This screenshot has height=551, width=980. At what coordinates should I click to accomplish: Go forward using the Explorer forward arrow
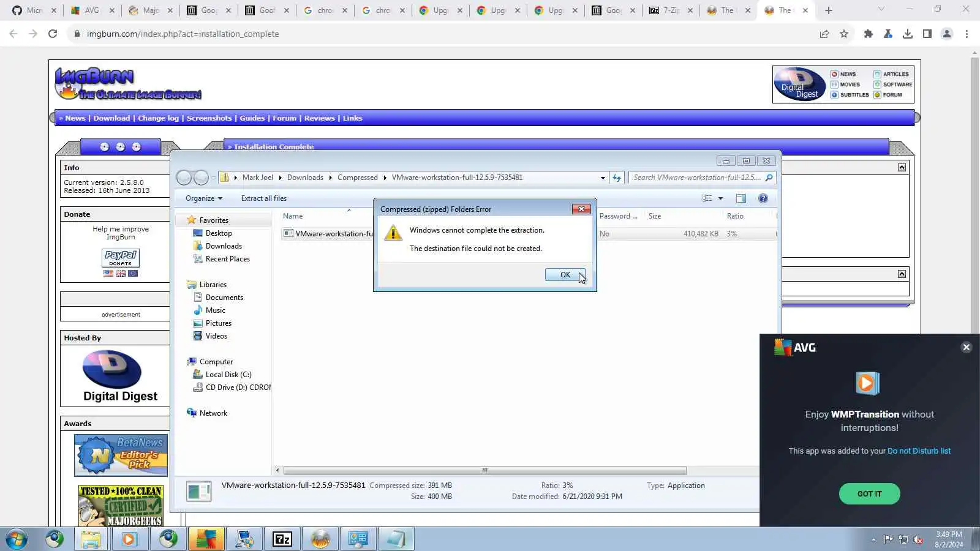[x=201, y=178]
